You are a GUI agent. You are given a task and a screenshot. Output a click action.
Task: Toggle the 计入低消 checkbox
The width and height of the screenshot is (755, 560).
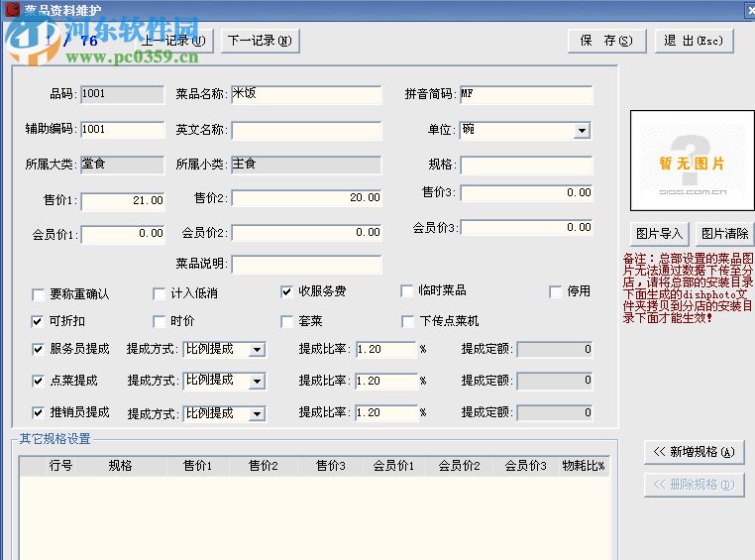[159, 293]
